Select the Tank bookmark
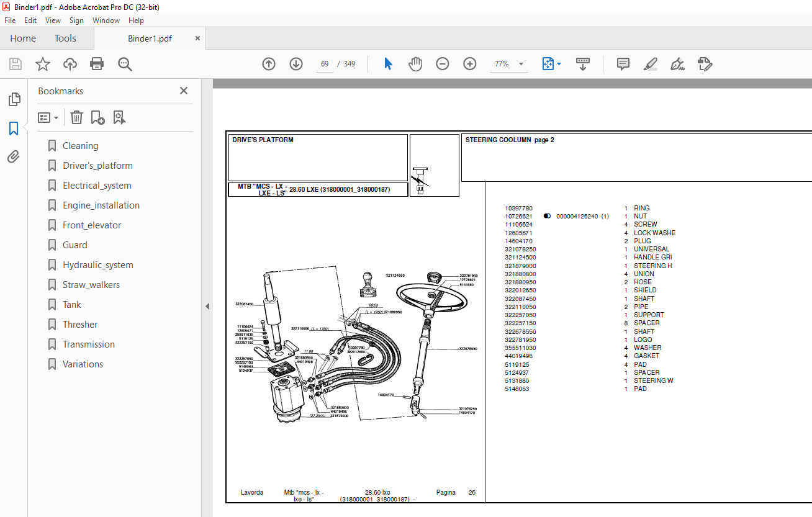Screen dimensions: 812x517 72,305
